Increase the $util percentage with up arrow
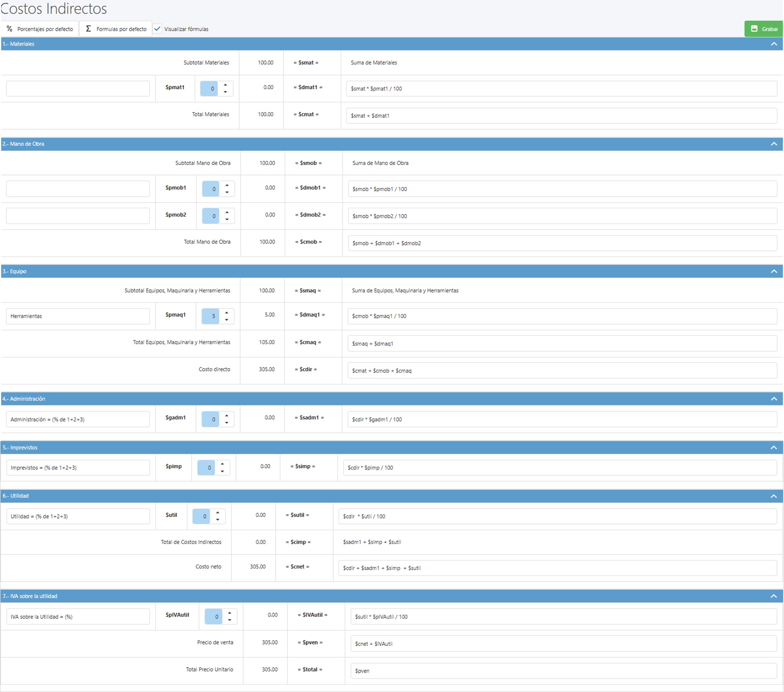Screen dimensions: 784x692 click(218, 513)
